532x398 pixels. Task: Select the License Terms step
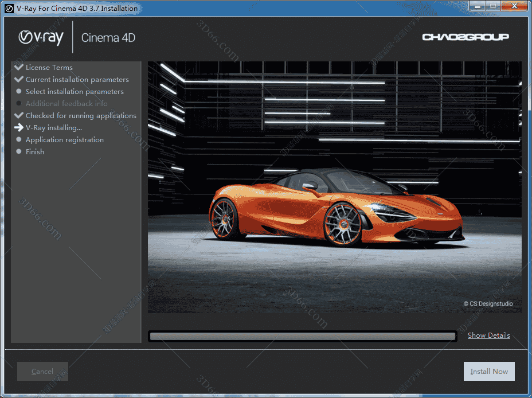tap(49, 67)
